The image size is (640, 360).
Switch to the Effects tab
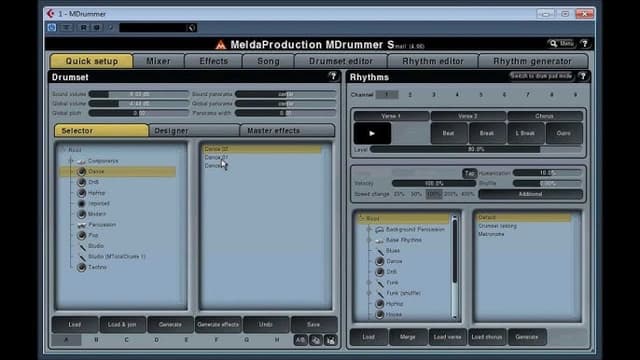pos(213,61)
